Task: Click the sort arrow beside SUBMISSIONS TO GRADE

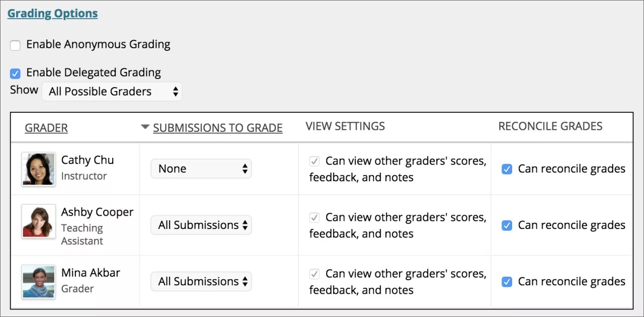Action: 145,127
